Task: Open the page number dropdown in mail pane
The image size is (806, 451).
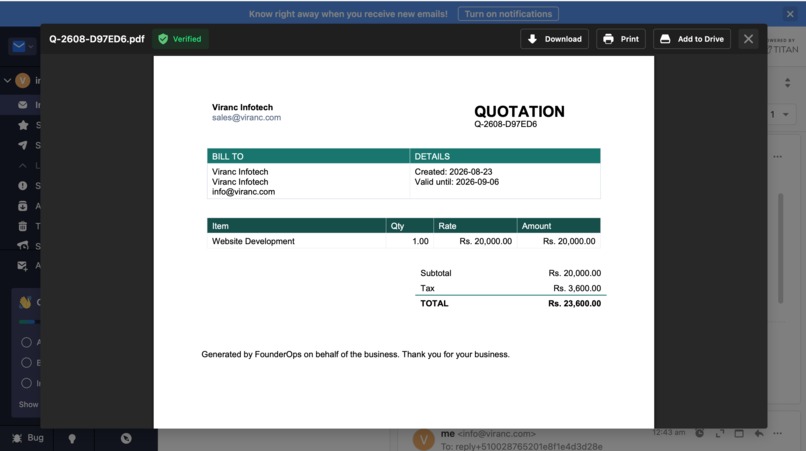Action: click(779, 115)
